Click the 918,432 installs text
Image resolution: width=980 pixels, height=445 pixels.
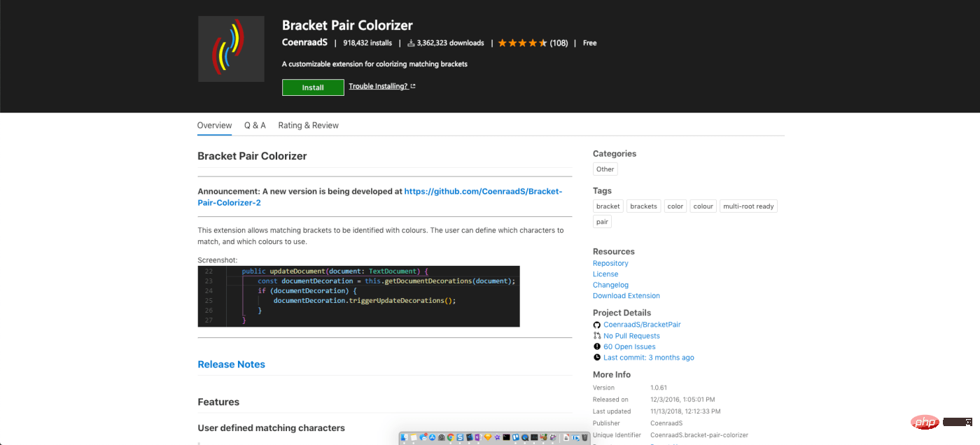[367, 43]
